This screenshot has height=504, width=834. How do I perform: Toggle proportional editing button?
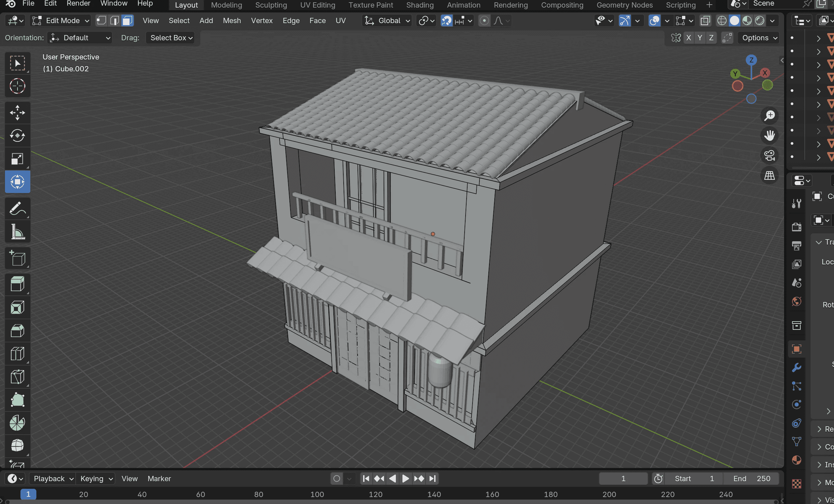[x=484, y=20]
